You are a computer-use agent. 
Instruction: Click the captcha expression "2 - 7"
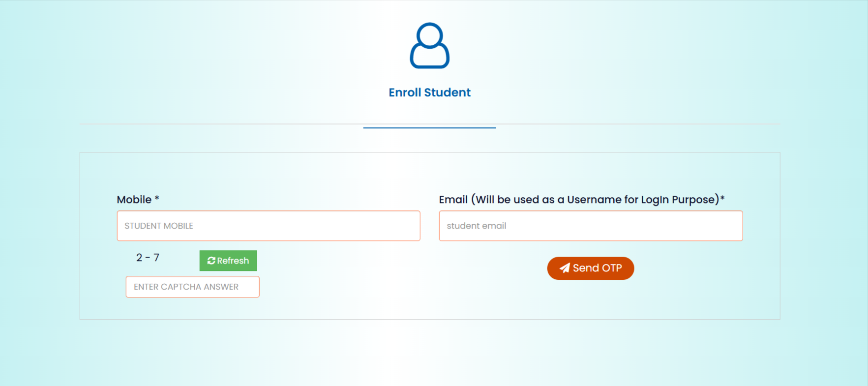pyautogui.click(x=148, y=258)
